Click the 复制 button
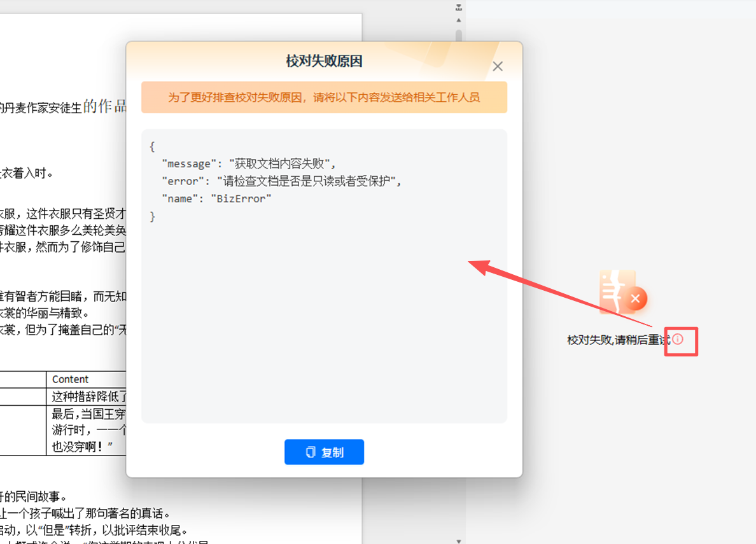Image resolution: width=756 pixels, height=544 pixels. [x=324, y=452]
